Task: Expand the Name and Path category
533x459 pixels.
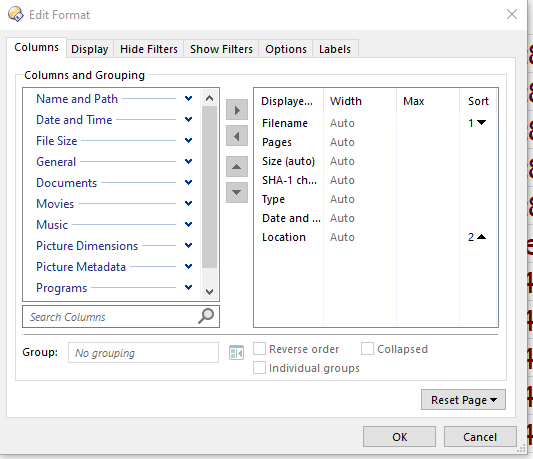Action: [x=189, y=99]
